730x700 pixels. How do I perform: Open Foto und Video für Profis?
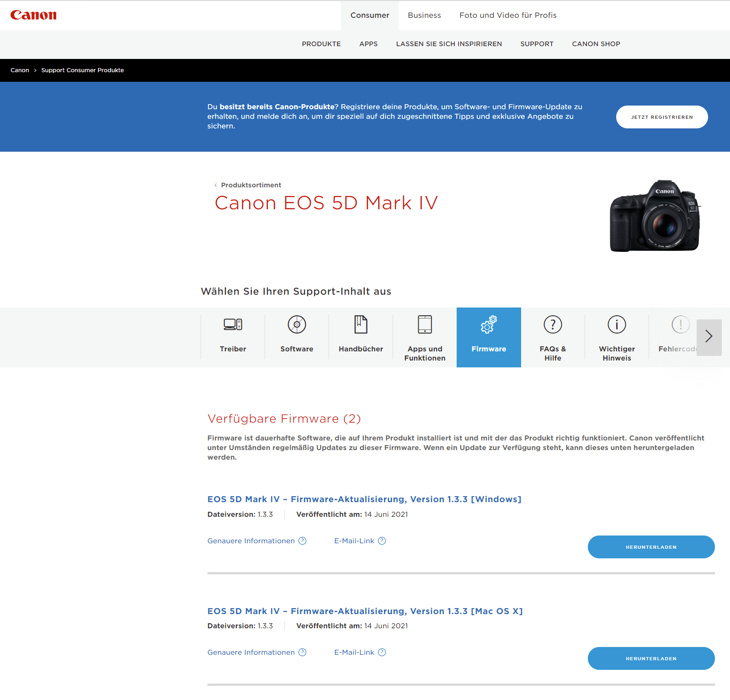(x=508, y=15)
